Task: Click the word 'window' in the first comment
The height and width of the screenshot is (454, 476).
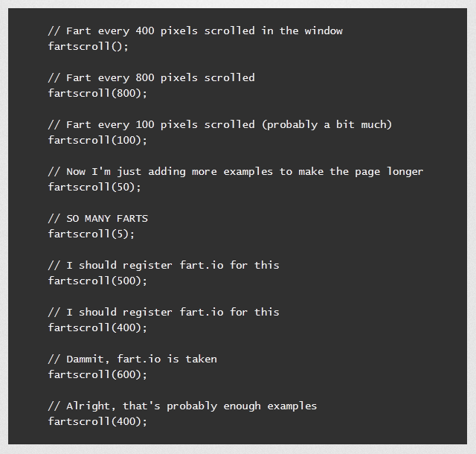Action: (x=324, y=31)
